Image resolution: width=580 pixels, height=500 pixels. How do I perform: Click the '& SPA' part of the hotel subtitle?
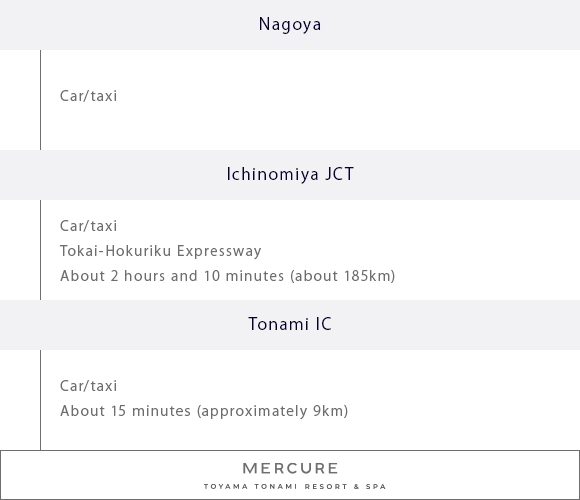click(x=370, y=487)
